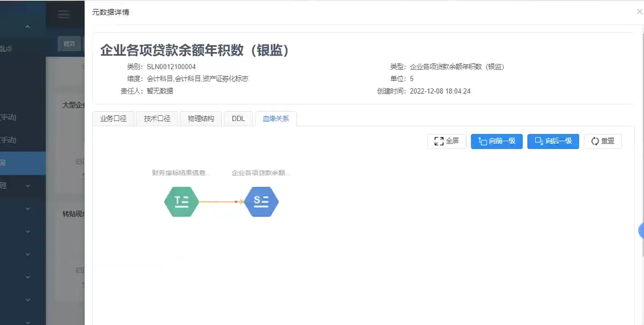Viewport: 644px width, 325px height.
Task: Expand one level downstream with 向后一级
Action: tap(553, 141)
